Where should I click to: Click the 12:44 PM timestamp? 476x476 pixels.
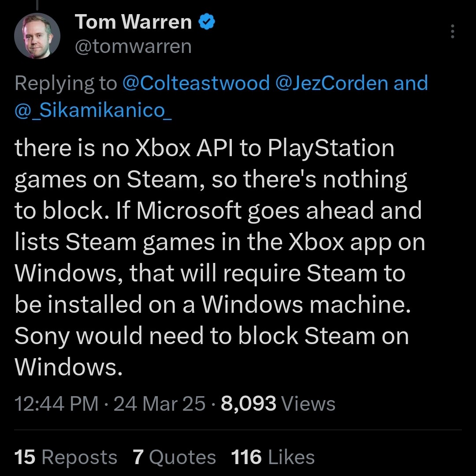56,404
